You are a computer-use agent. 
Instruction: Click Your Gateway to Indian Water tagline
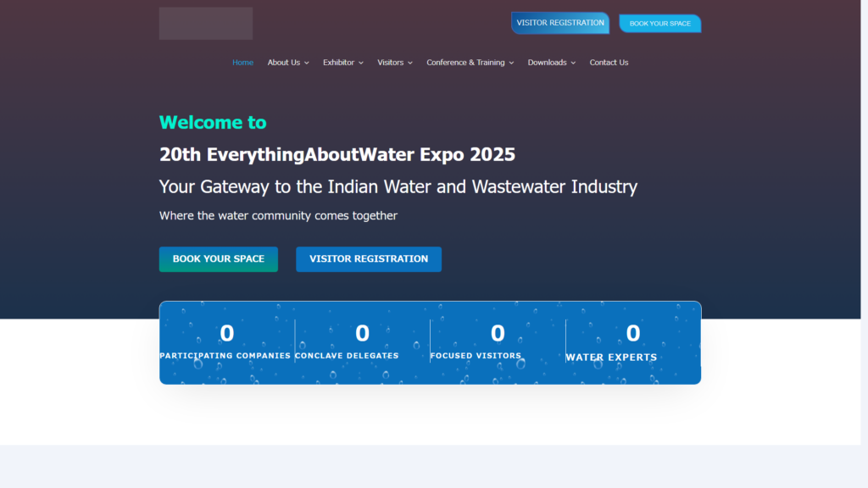398,187
